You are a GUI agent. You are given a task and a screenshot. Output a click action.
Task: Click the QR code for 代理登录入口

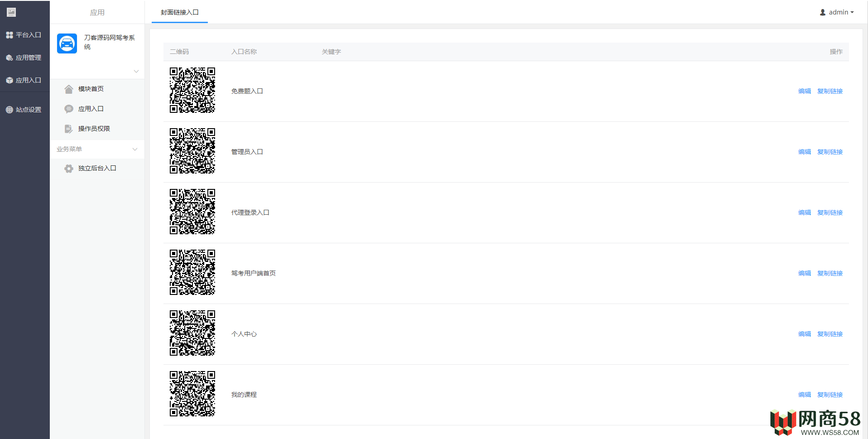[192, 212]
